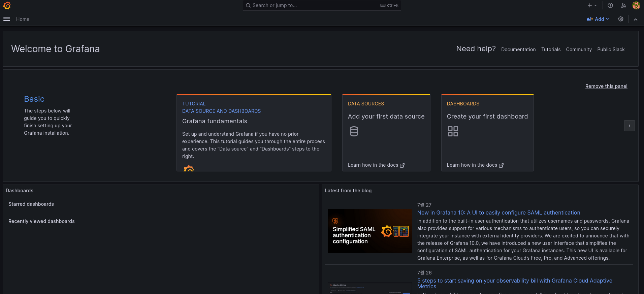
Task: Open the Grafana fundamentals tutorial card
Action: point(254,133)
